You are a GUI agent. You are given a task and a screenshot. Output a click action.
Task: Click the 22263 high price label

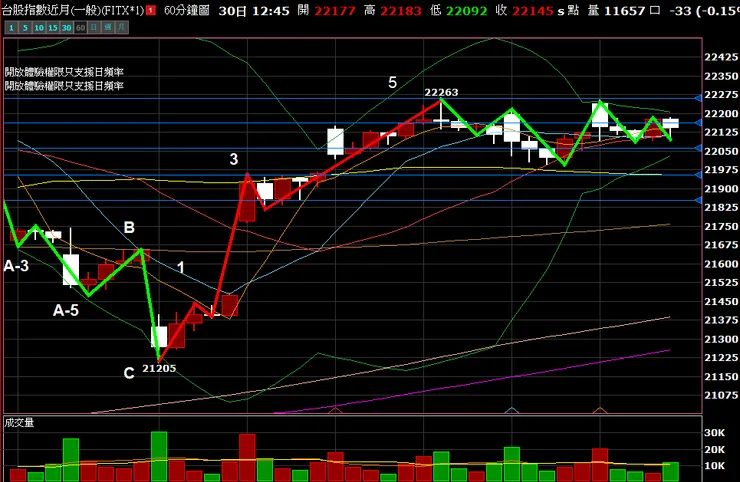point(441,93)
